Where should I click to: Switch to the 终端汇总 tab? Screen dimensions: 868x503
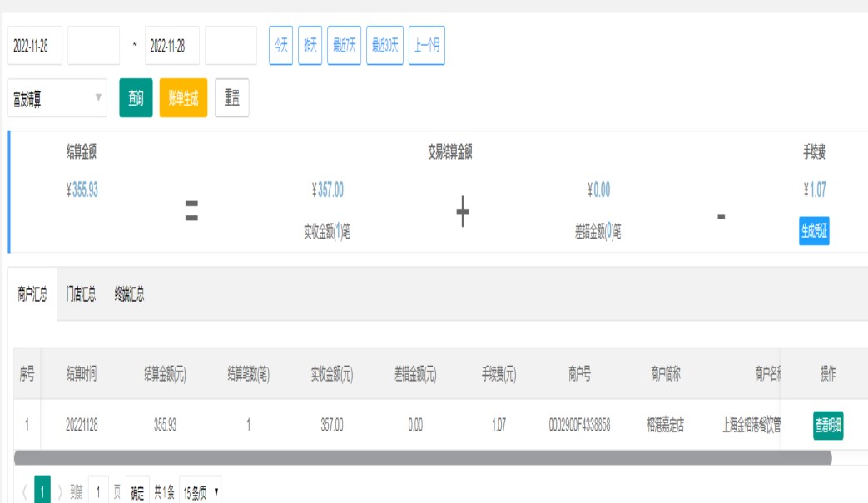pos(129,294)
